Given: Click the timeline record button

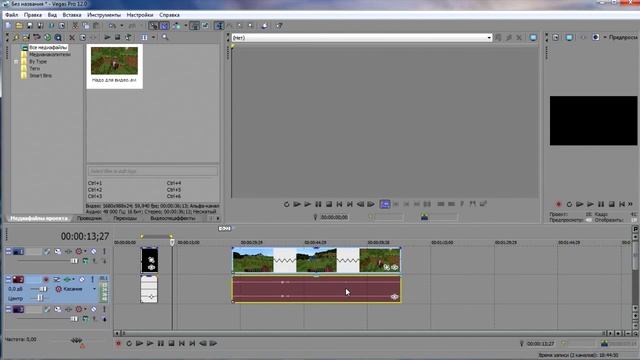Looking at the screenshot, I should click(x=118, y=344).
